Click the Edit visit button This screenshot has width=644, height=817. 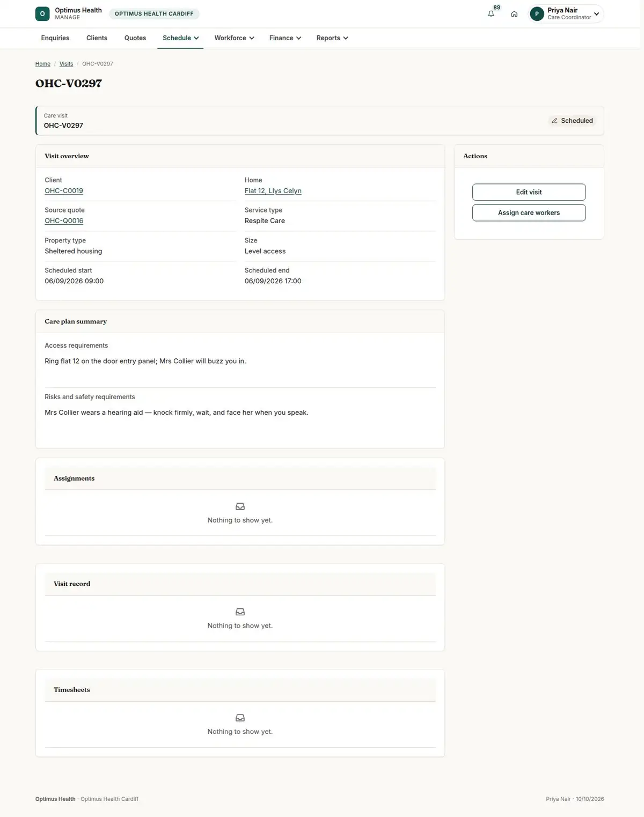[x=529, y=192]
